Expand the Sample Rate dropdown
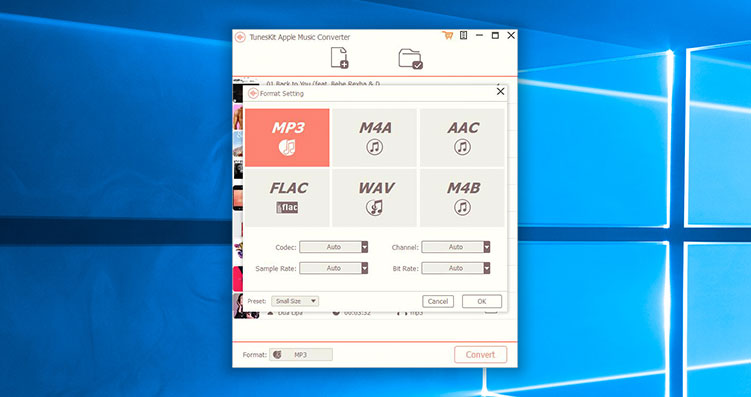The image size is (751, 397). [x=333, y=268]
